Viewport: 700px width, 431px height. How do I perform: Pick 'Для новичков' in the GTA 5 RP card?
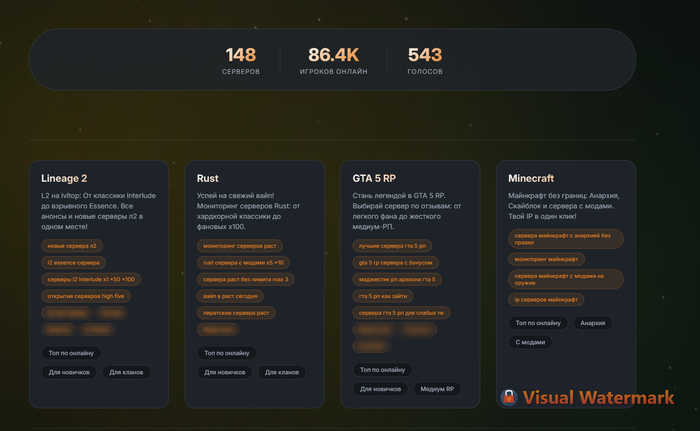click(380, 389)
